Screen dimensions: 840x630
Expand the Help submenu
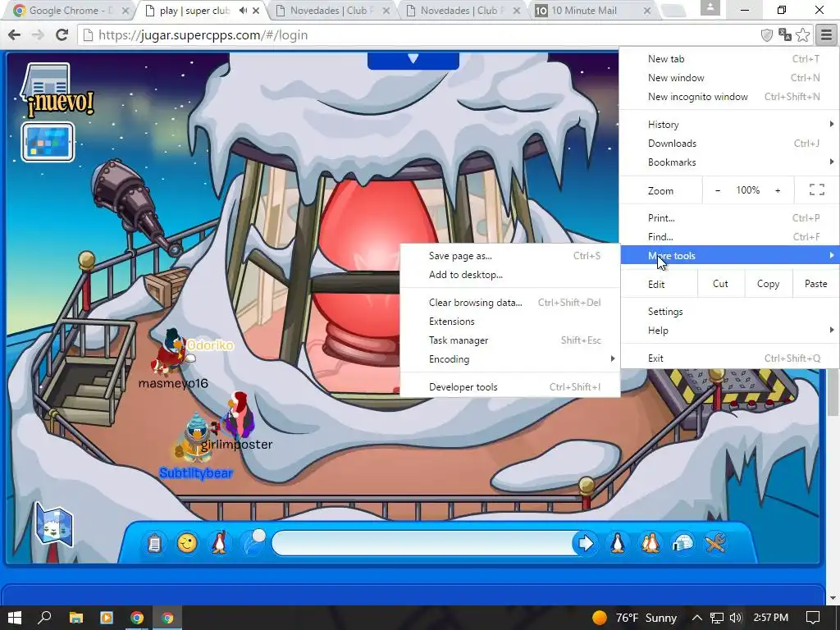coord(729,331)
